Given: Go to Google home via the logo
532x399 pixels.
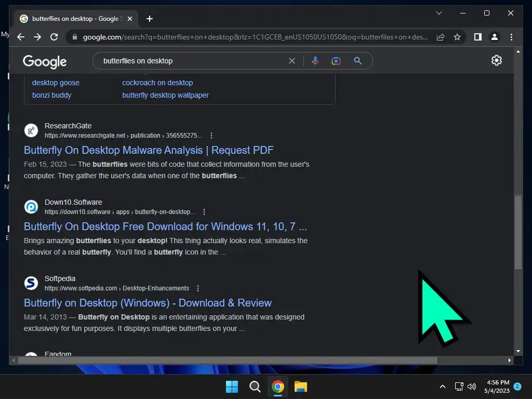Looking at the screenshot, I should click(45, 61).
